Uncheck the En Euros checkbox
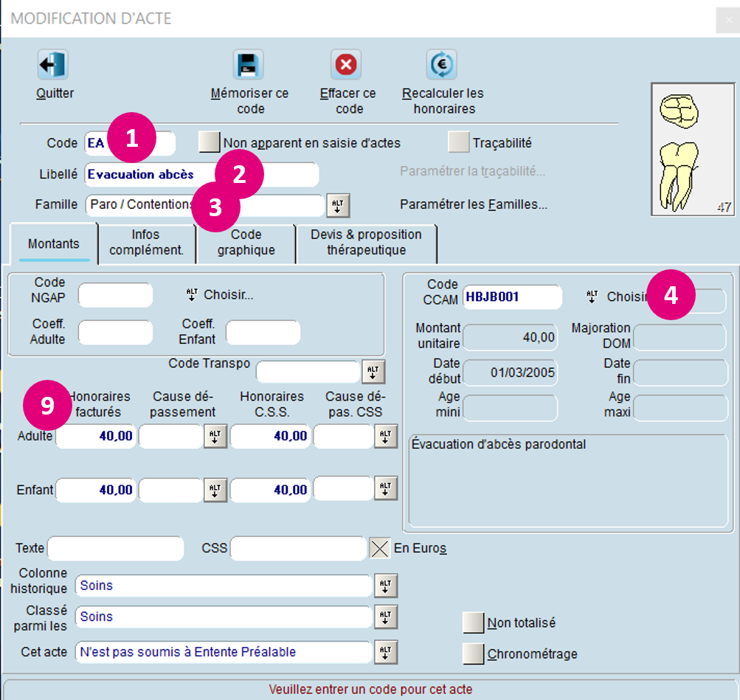 click(x=380, y=548)
